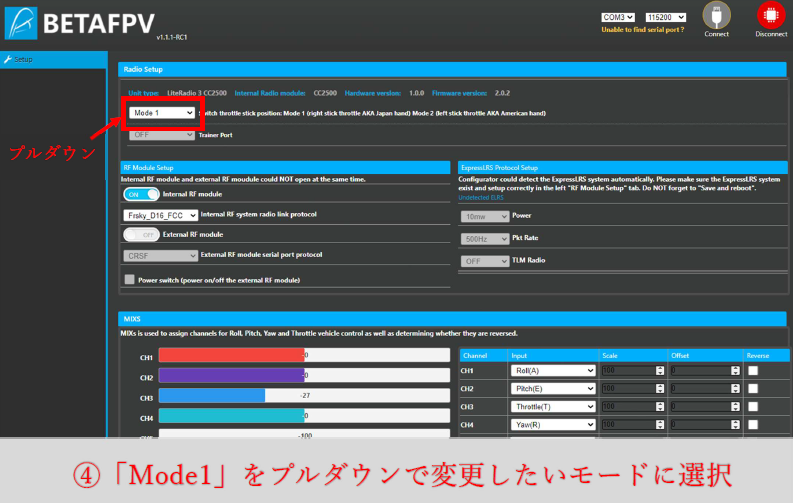Viewport: 793px width, 503px height.
Task: Click the Connect USB icon
Action: pos(716,16)
